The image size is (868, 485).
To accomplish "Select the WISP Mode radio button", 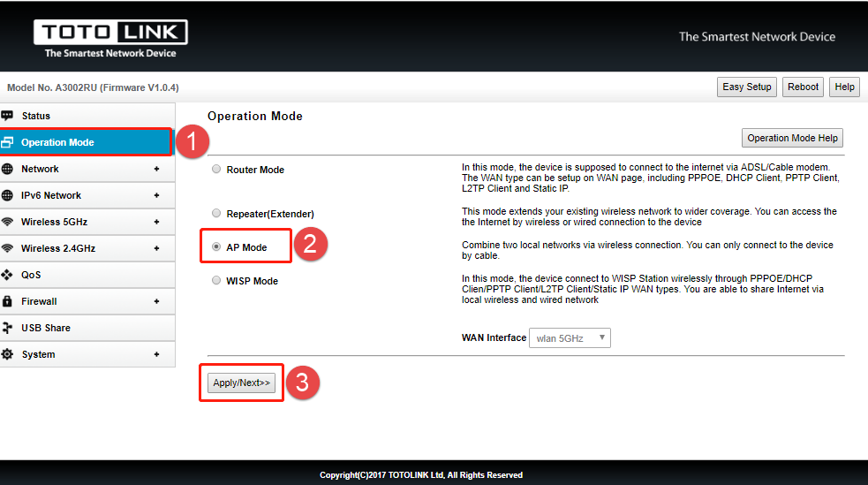I will [x=216, y=280].
